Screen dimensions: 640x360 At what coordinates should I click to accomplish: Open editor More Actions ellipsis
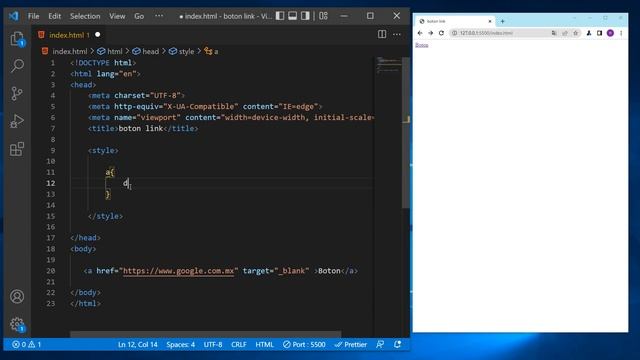point(397,34)
